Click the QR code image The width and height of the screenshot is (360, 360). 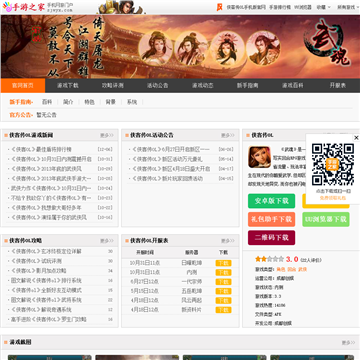point(332,165)
